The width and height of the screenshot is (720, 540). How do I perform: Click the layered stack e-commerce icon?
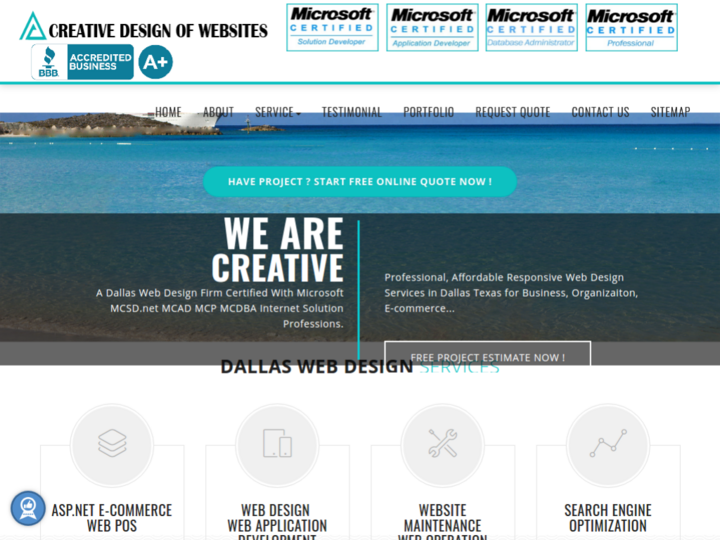coord(112,444)
